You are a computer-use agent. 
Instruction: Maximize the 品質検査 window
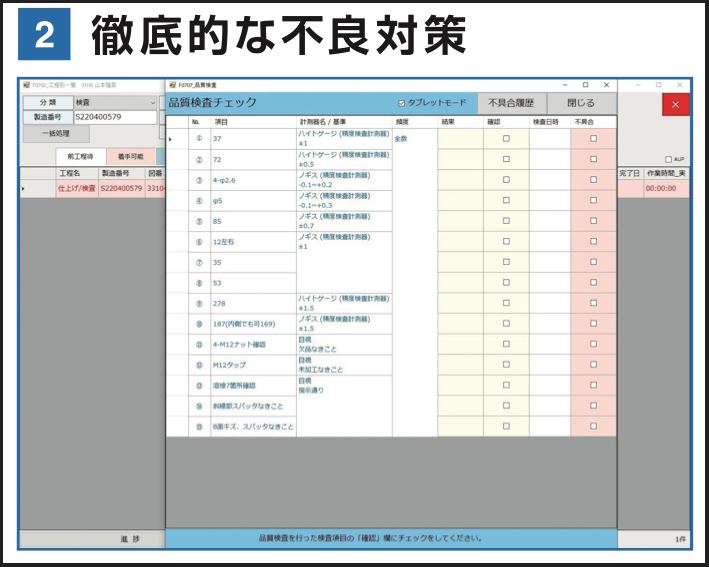(585, 85)
